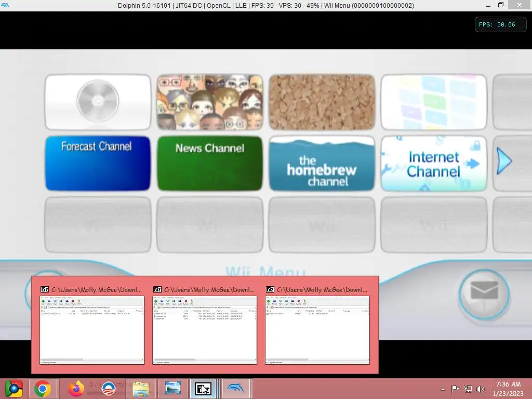Open the cork board Photo Channel tile
The width and height of the screenshot is (532, 399).
(322, 102)
